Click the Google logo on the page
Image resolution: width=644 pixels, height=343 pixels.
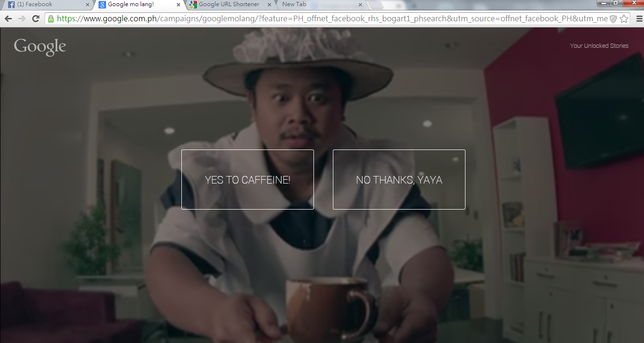(40, 47)
